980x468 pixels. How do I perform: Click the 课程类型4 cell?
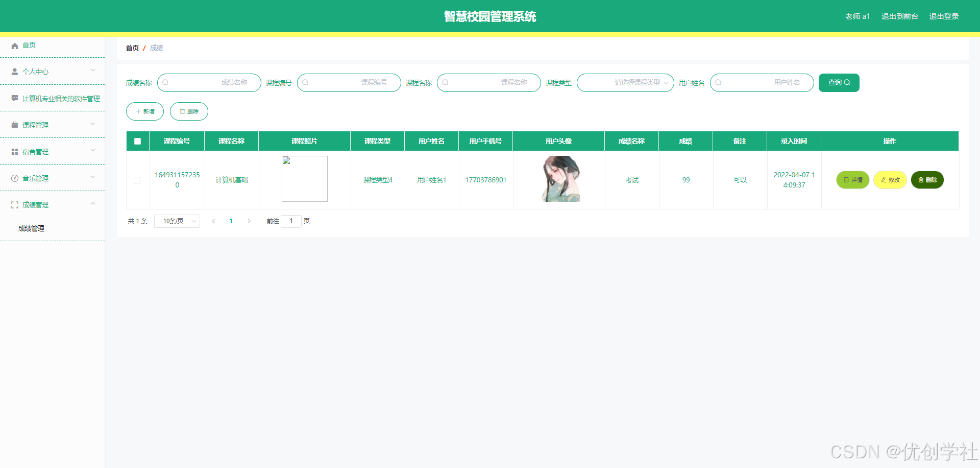click(378, 180)
